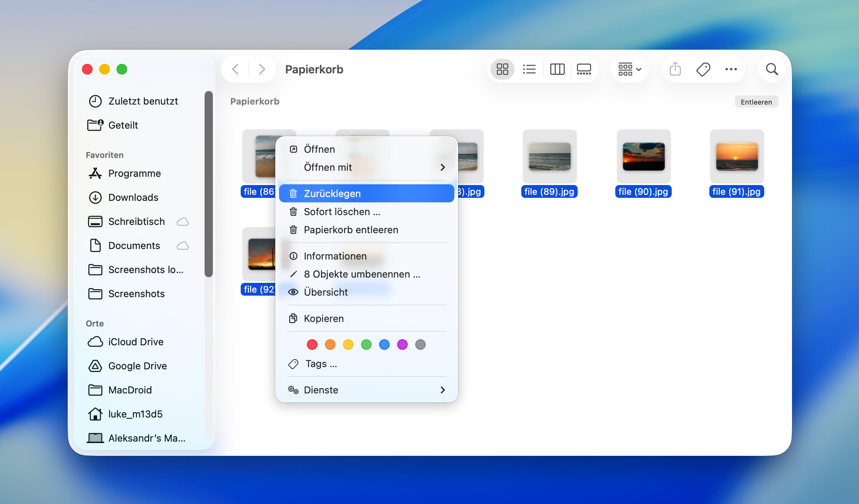The height and width of the screenshot is (504, 859).
Task: Apply the purple tag color
Action: pos(402,345)
